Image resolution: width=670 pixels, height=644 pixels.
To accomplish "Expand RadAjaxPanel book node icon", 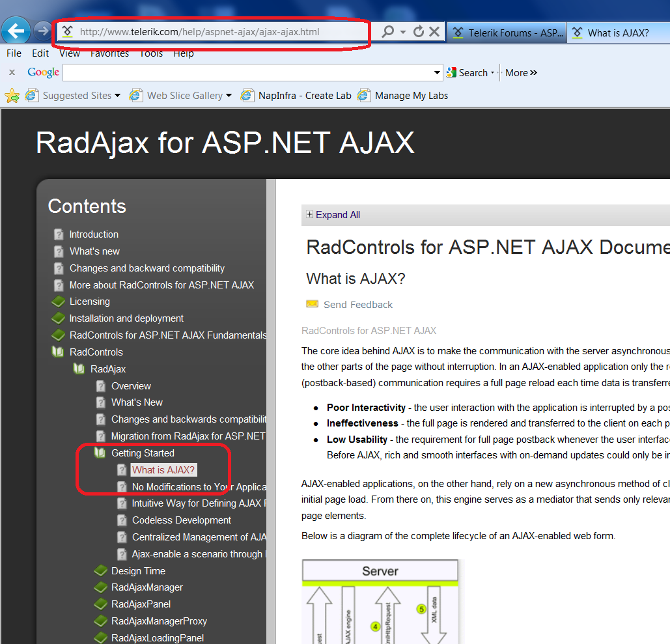I will [100, 604].
